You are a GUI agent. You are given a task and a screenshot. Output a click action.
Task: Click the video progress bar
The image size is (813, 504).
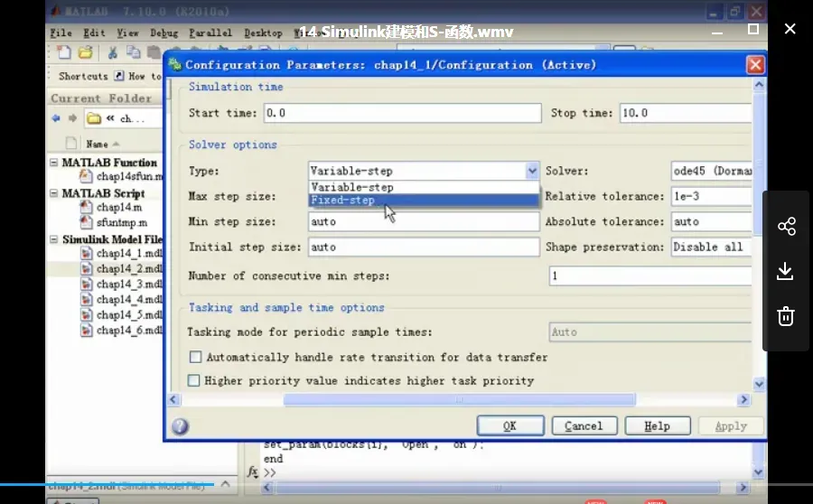point(406,484)
